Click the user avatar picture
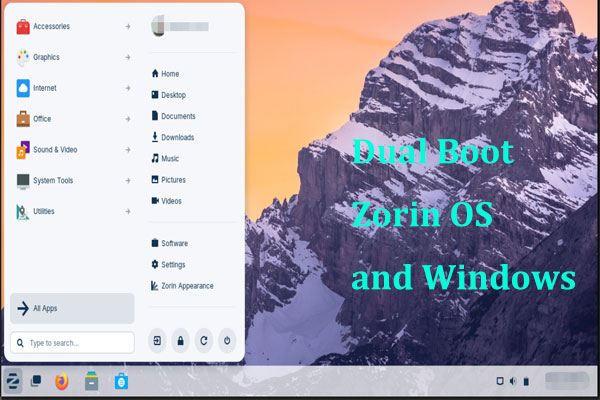600x400 pixels. click(x=158, y=26)
